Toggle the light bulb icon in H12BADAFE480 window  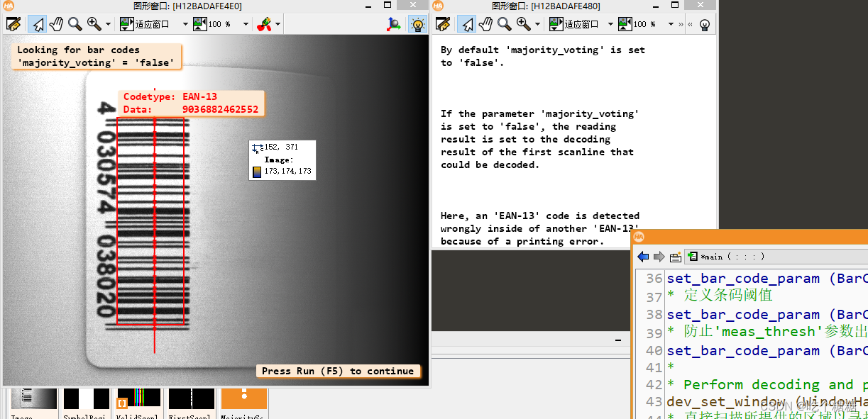[x=705, y=24]
